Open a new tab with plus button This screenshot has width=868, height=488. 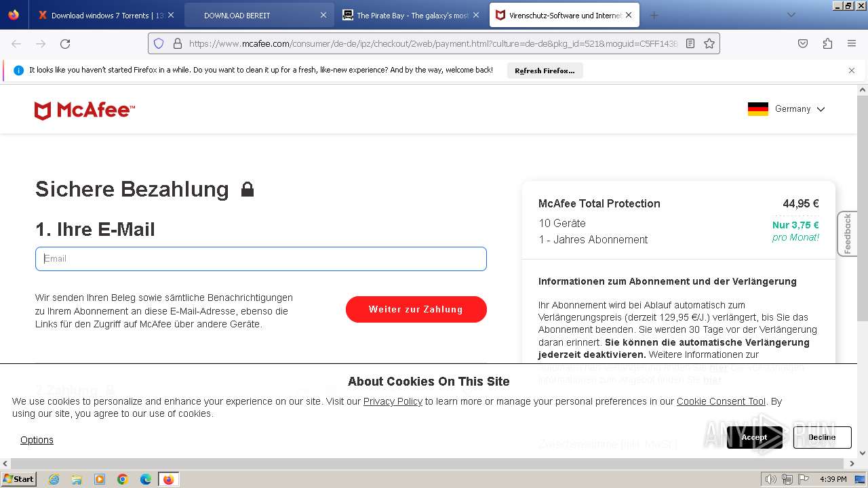pos(654,15)
